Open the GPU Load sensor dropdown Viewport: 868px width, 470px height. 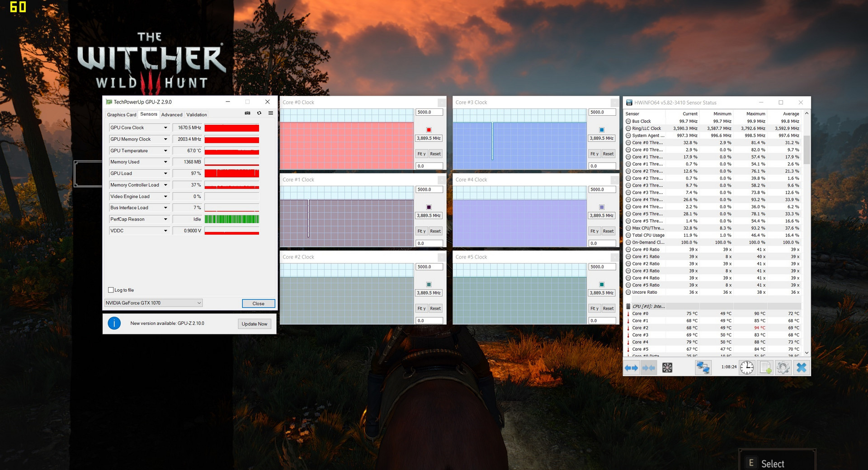click(x=165, y=174)
